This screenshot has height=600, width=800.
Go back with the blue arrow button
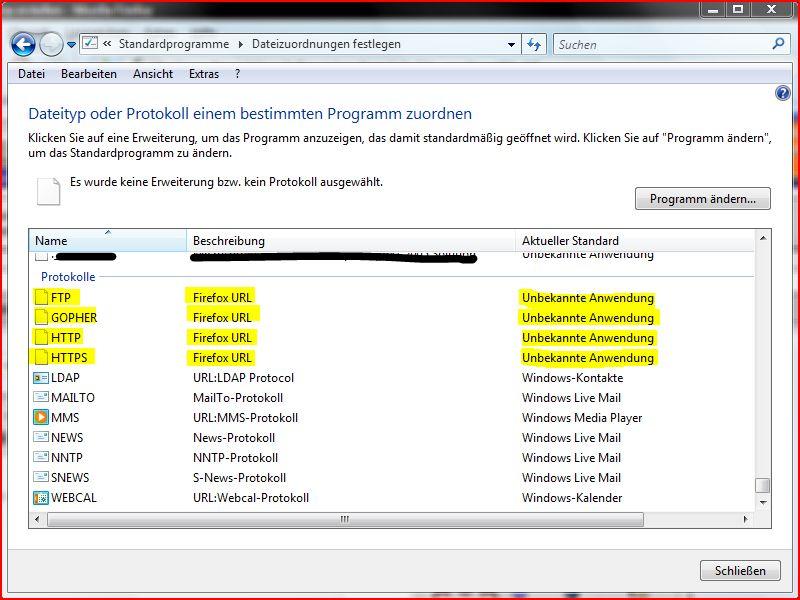pos(23,44)
